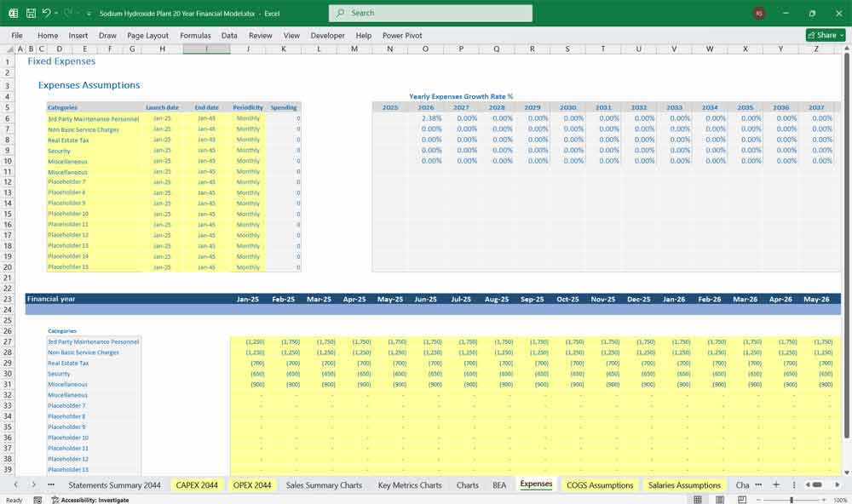Customize Quick Access Toolbar via its arrow
Screen dimensions: 852x504
(88, 13)
